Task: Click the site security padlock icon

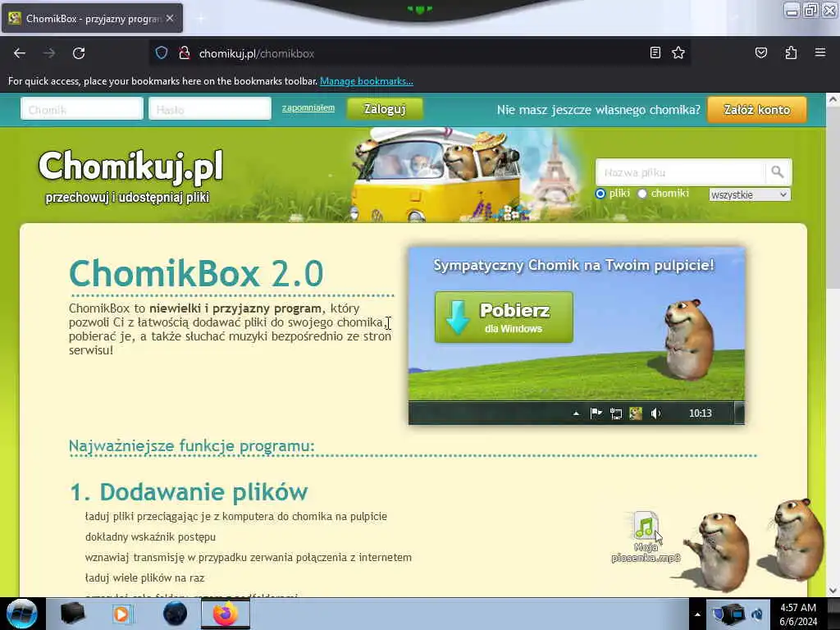Action: pos(185,53)
